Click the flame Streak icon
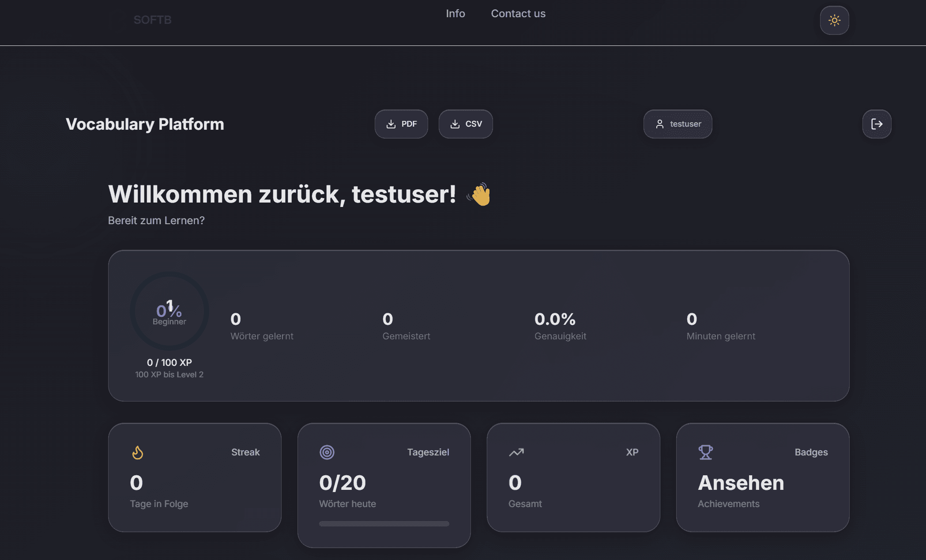 (137, 452)
